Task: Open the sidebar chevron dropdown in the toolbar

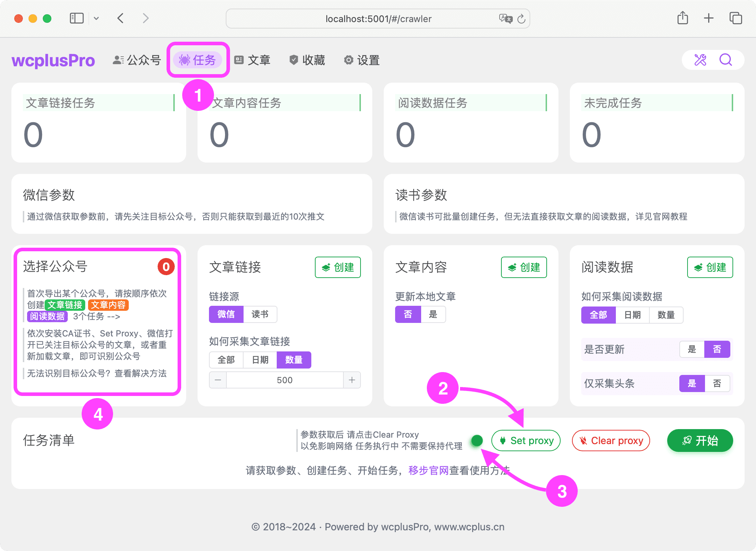Action: (96, 18)
